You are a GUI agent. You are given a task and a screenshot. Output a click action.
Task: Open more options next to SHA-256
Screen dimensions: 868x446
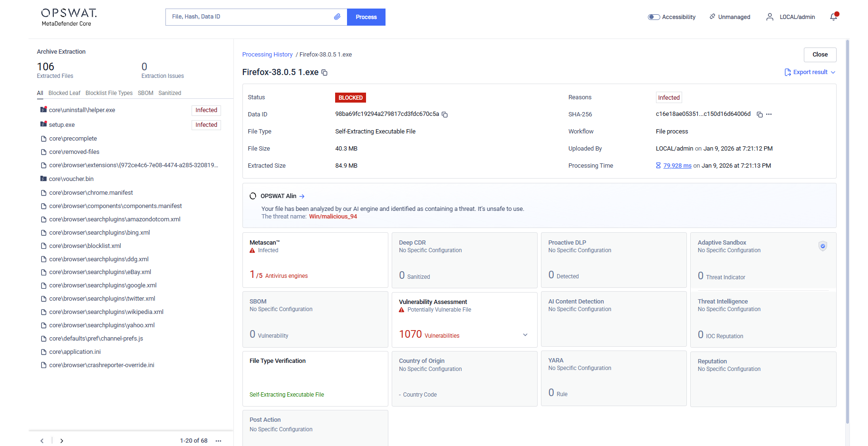point(769,114)
